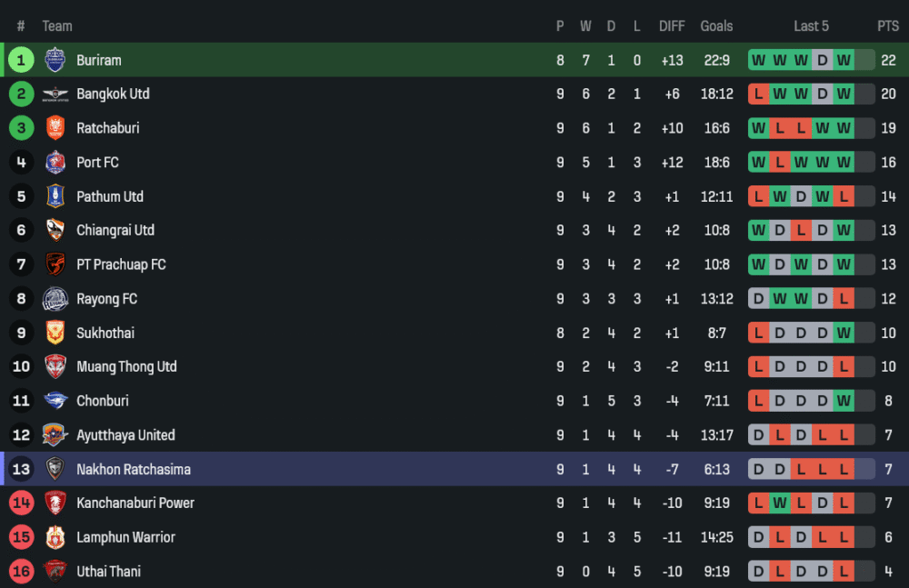Open the Pathum Utd team link
909x588 pixels.
pyautogui.click(x=110, y=196)
